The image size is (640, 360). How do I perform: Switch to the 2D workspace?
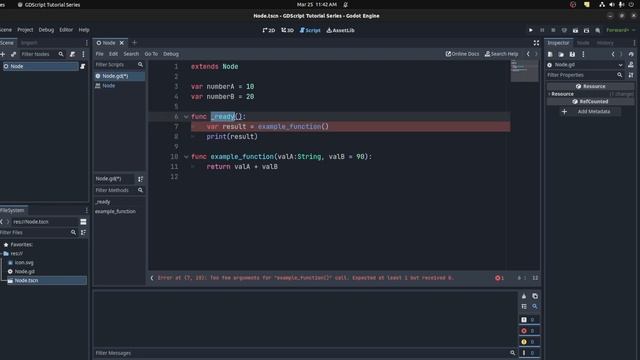(x=269, y=30)
